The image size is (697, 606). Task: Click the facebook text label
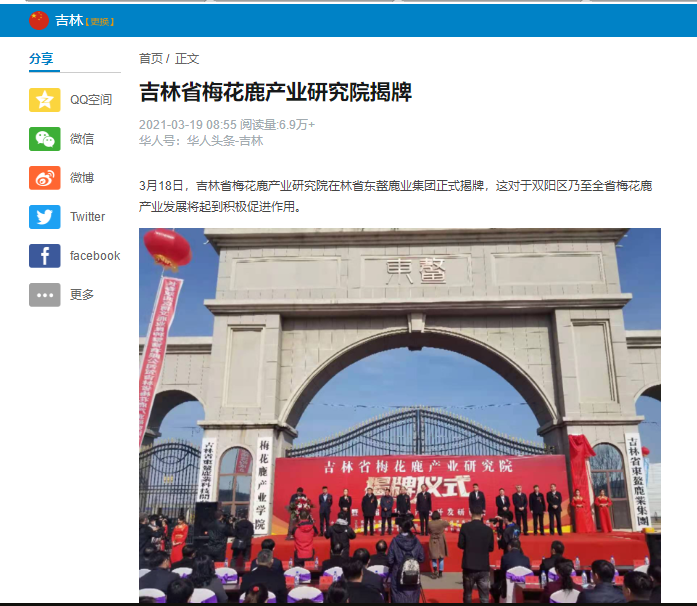click(x=95, y=256)
